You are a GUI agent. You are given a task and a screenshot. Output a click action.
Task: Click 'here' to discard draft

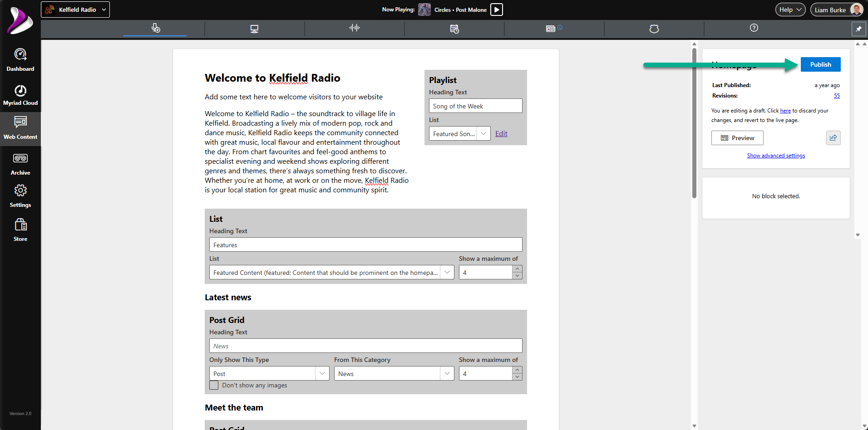[x=785, y=111]
